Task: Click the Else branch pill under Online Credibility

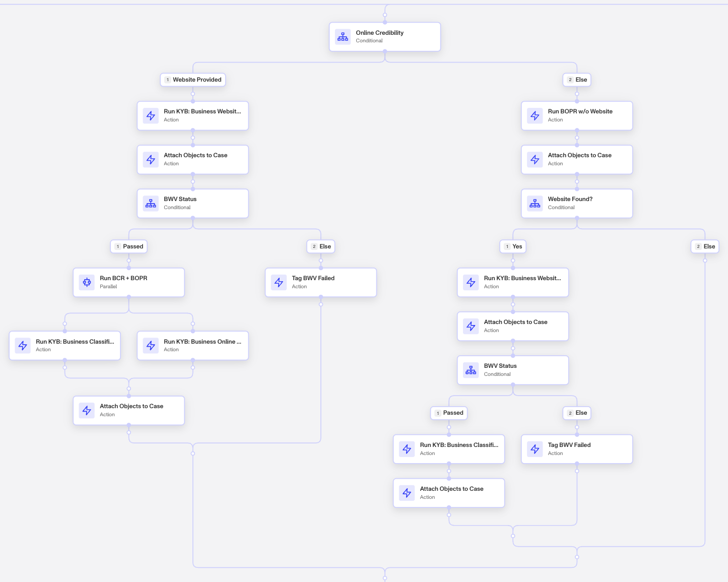Action: [576, 80]
